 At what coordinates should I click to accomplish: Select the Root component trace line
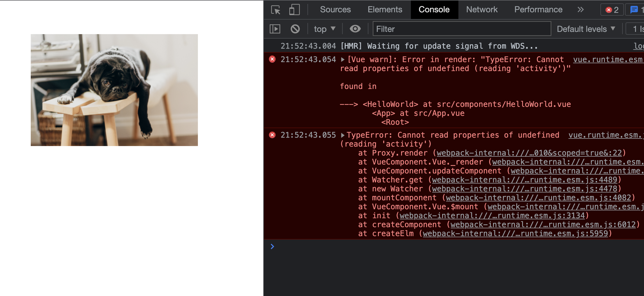(x=395, y=122)
